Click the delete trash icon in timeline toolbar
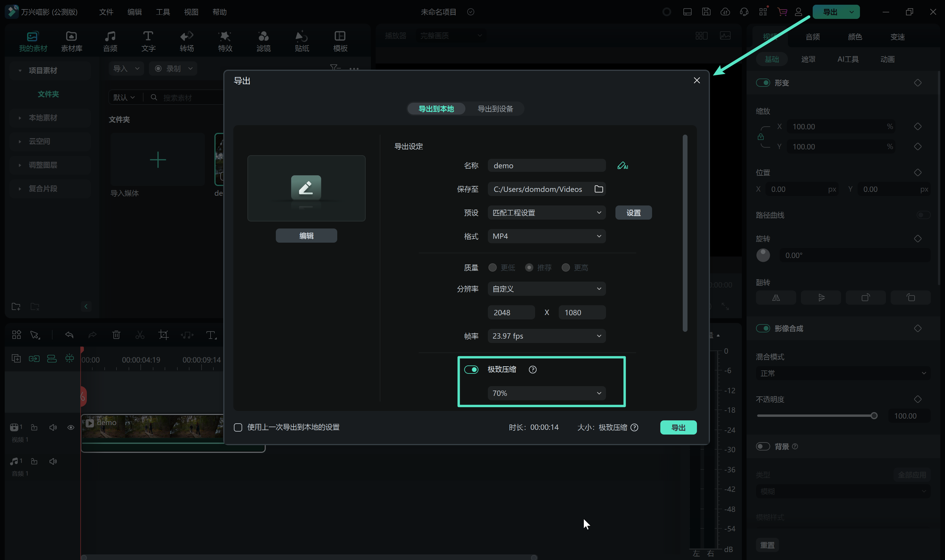This screenshot has width=945, height=560. 116,335
